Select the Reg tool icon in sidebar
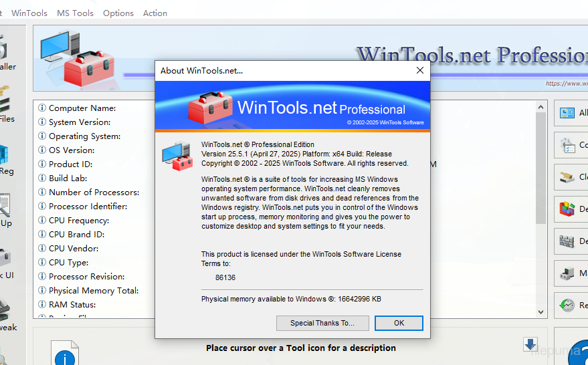Viewport: 588px width, 365px height. (x=4, y=154)
